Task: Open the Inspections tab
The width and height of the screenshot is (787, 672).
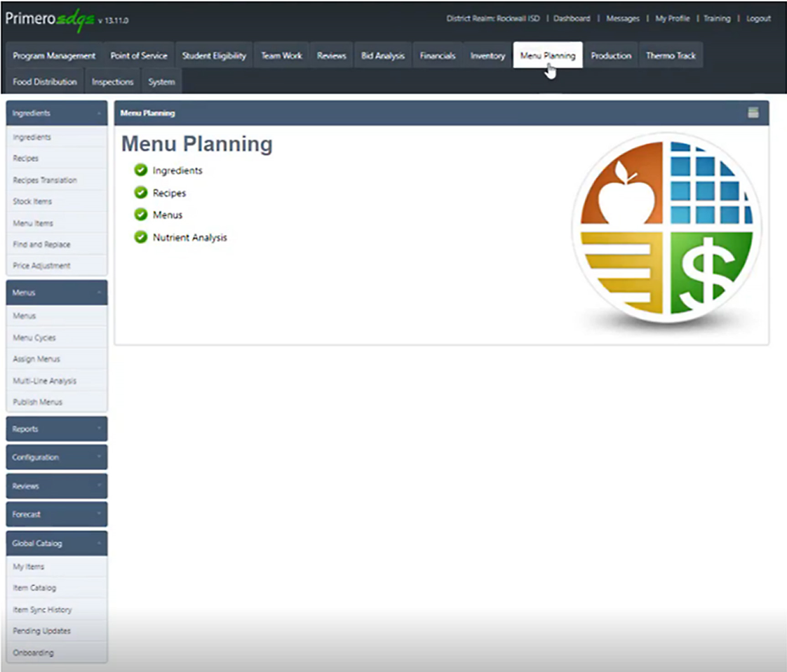Action: [x=112, y=81]
